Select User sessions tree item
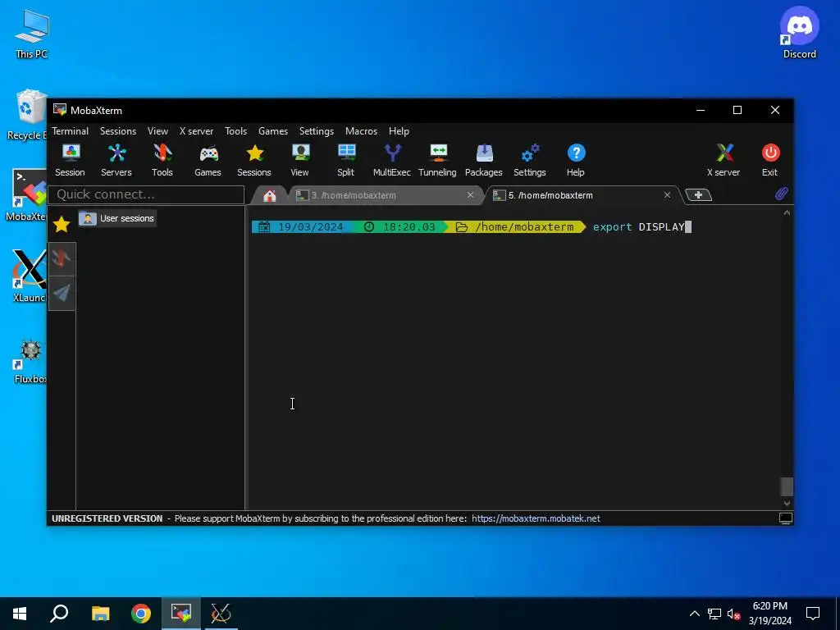 [117, 218]
